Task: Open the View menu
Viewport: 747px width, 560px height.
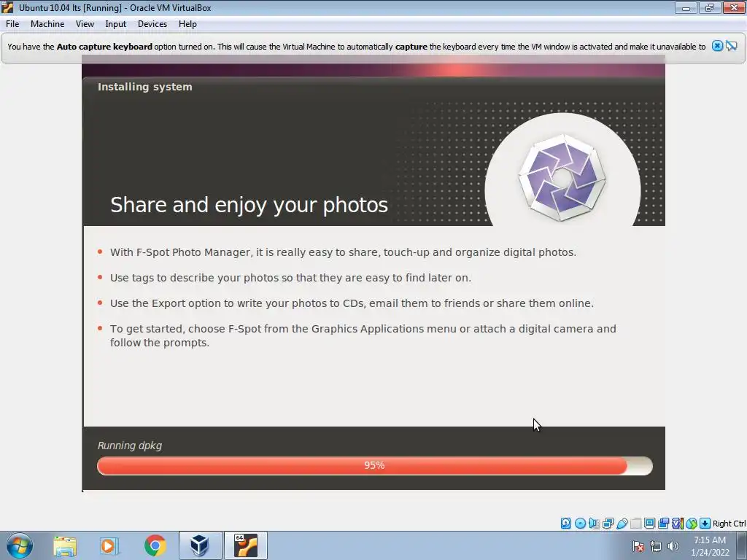Action: (85, 24)
